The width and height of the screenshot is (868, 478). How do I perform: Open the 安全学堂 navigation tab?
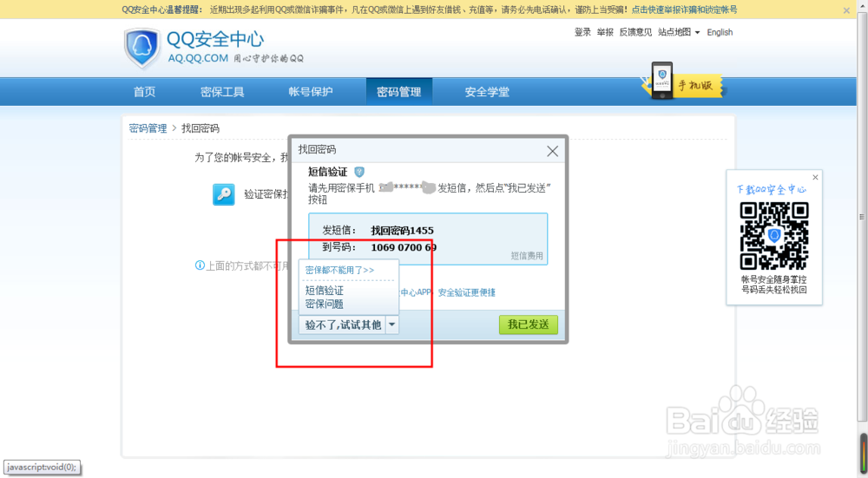[487, 92]
